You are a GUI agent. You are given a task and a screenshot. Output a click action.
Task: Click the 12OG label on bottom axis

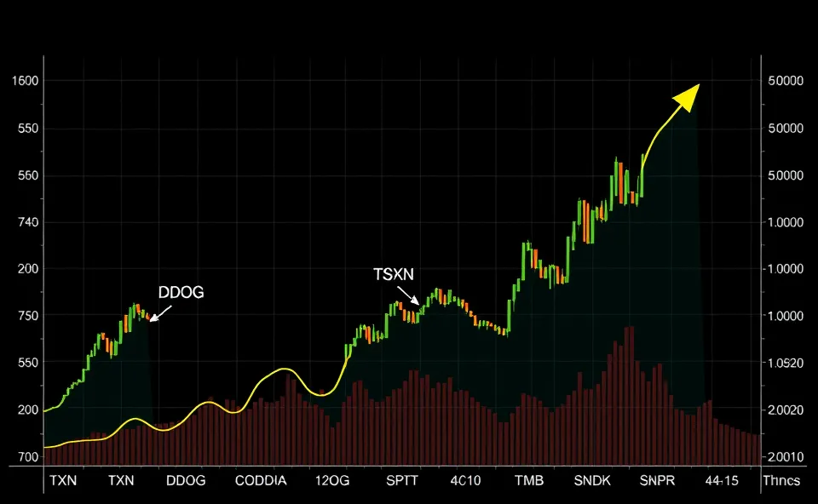click(x=332, y=480)
